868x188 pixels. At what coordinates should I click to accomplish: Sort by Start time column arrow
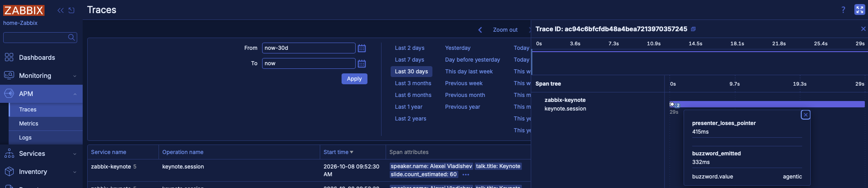point(352,152)
